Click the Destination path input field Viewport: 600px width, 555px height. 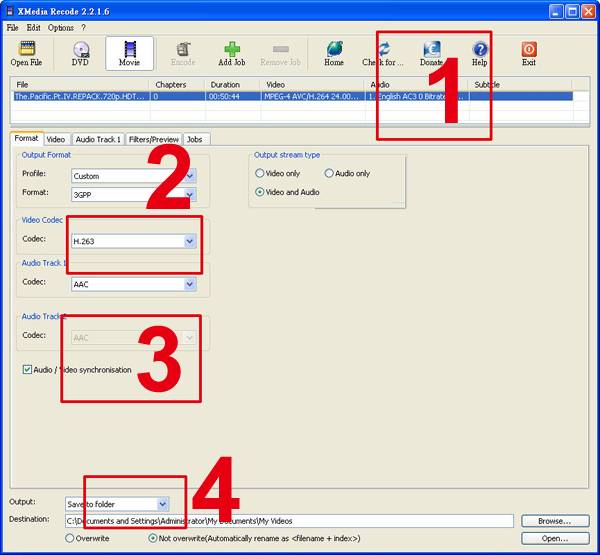[289, 521]
